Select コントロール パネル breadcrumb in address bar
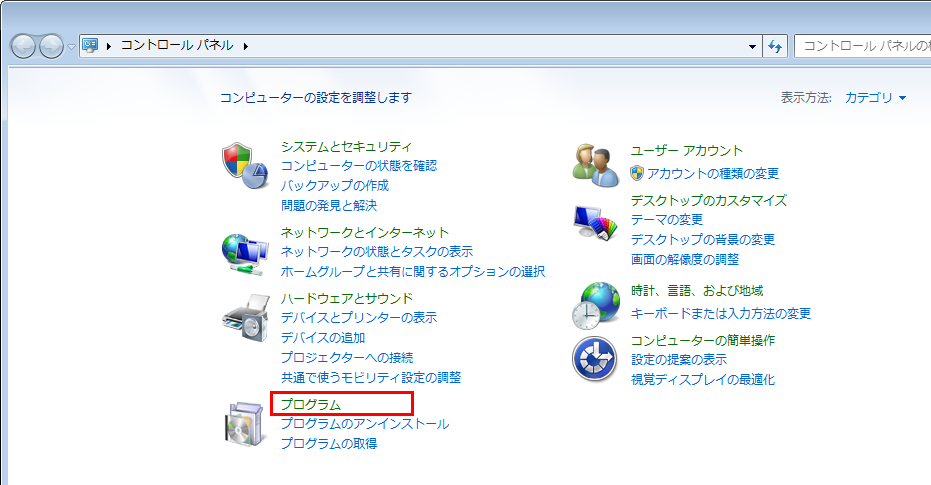The image size is (931, 485). (177, 45)
